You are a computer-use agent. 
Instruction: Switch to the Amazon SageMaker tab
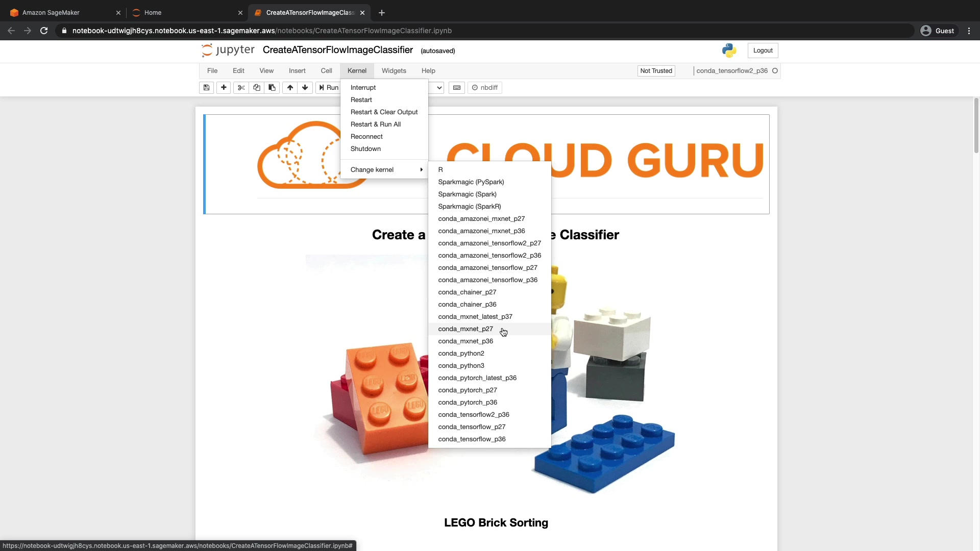coord(51,13)
